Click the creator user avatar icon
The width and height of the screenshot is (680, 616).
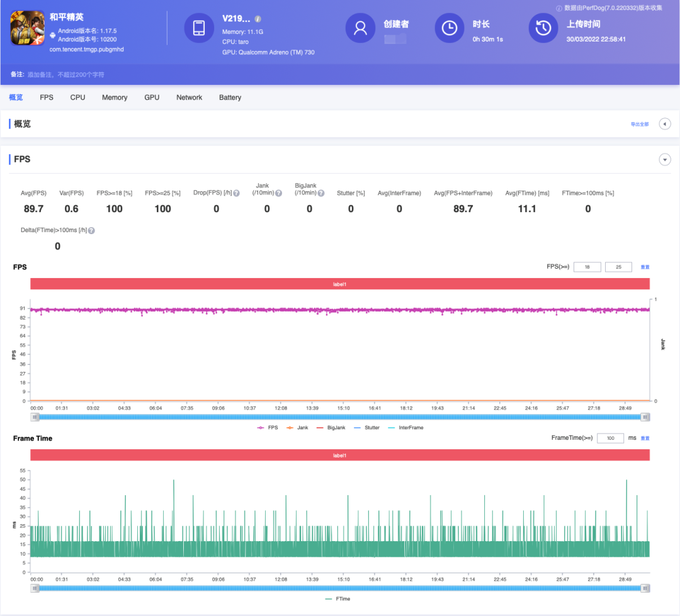[361, 28]
